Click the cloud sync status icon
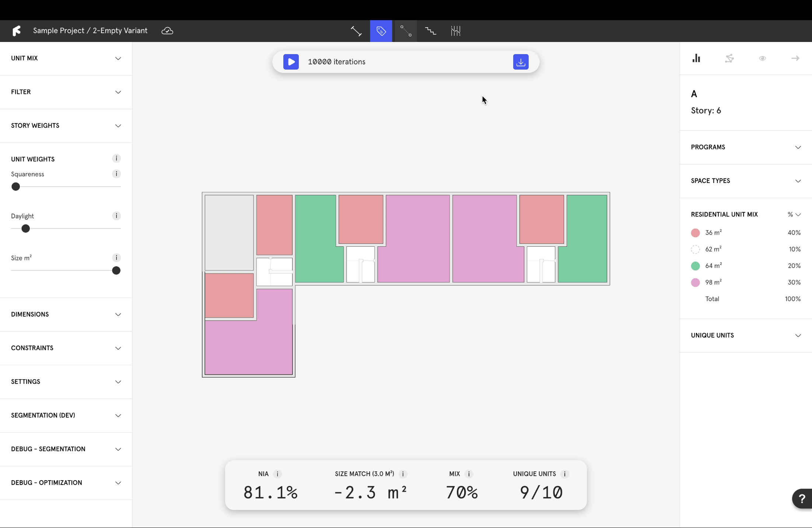Screen dimensions: 812x528 [167, 31]
